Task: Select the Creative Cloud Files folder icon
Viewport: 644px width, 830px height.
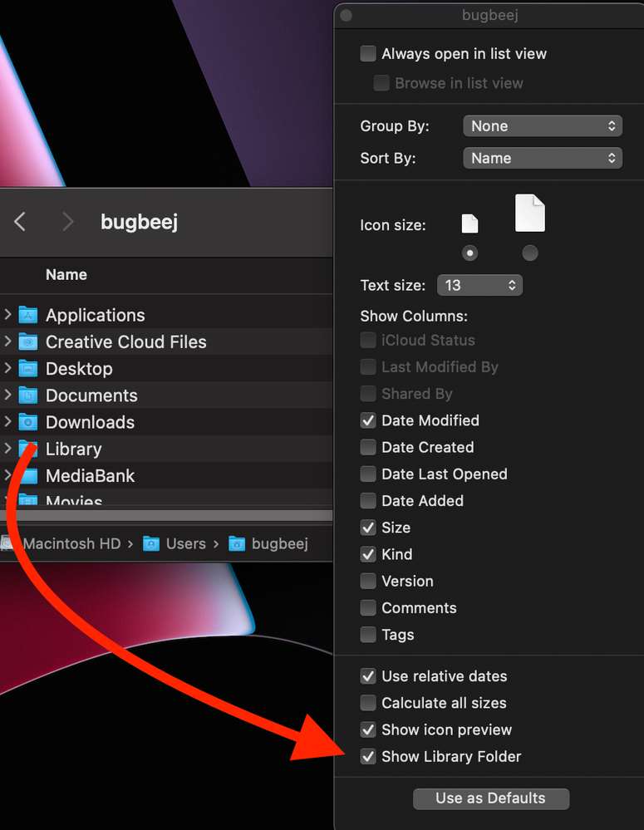Action: [x=28, y=342]
